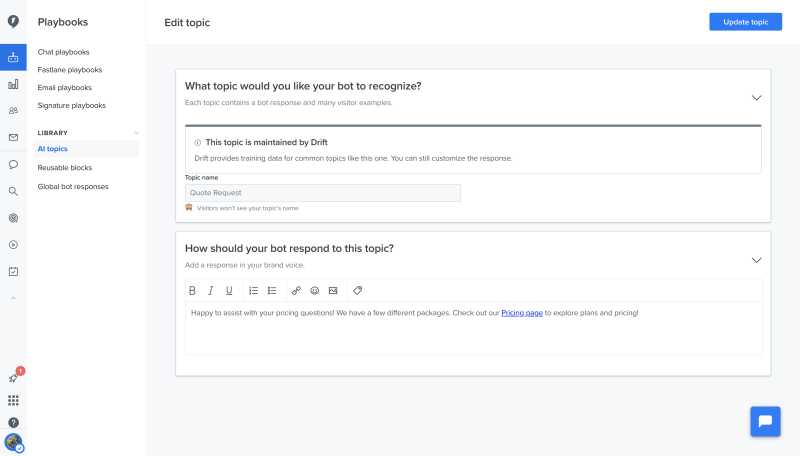Toggle italic formatting in response editor
800x456 pixels.
click(x=211, y=291)
